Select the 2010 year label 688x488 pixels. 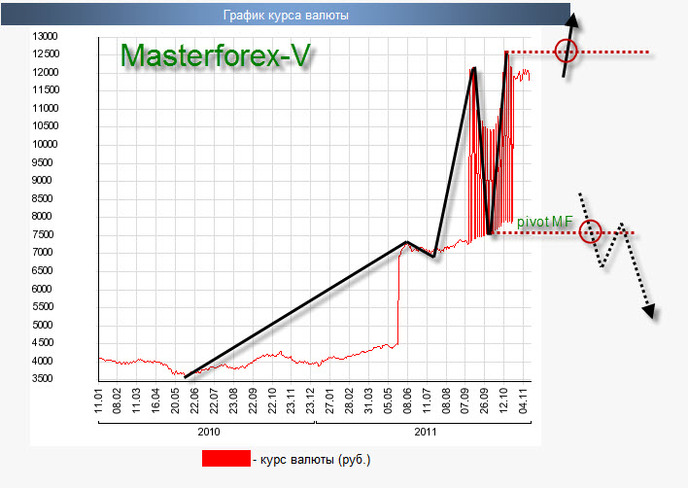click(209, 432)
